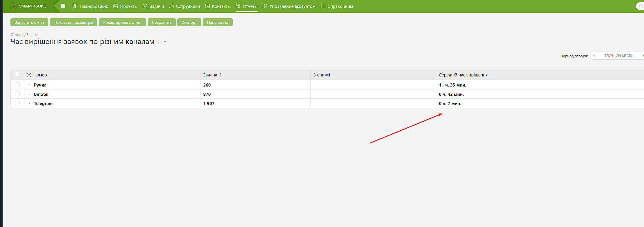Expand the Ручна group row
Viewport: 644px width, 227px height.
click(x=29, y=85)
